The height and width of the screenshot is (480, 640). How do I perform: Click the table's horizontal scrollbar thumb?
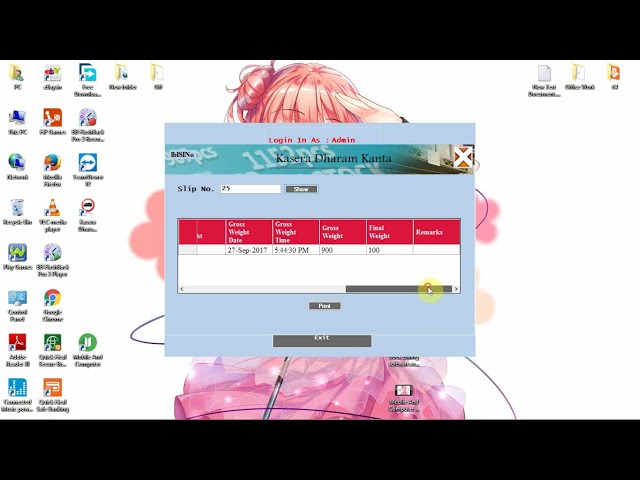click(399, 289)
